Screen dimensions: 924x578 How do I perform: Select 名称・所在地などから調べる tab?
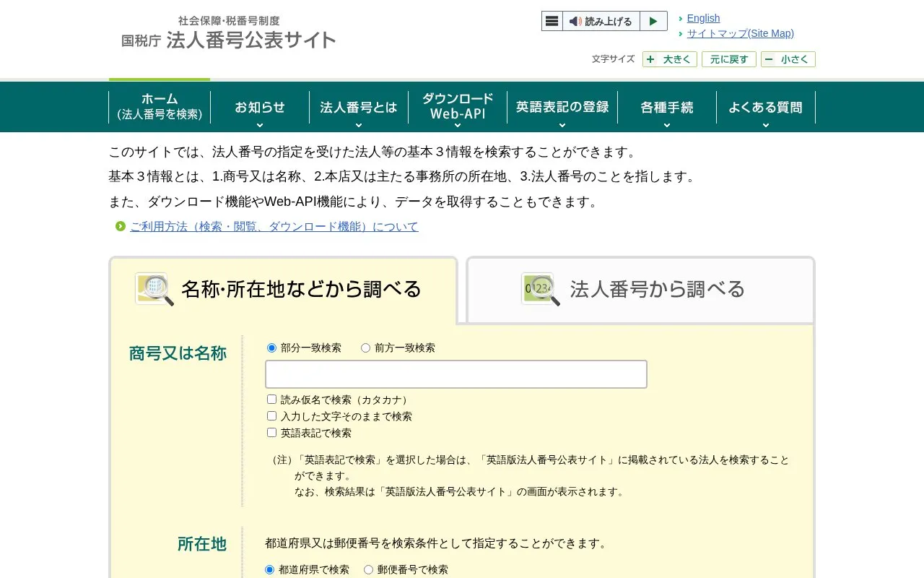[283, 290]
